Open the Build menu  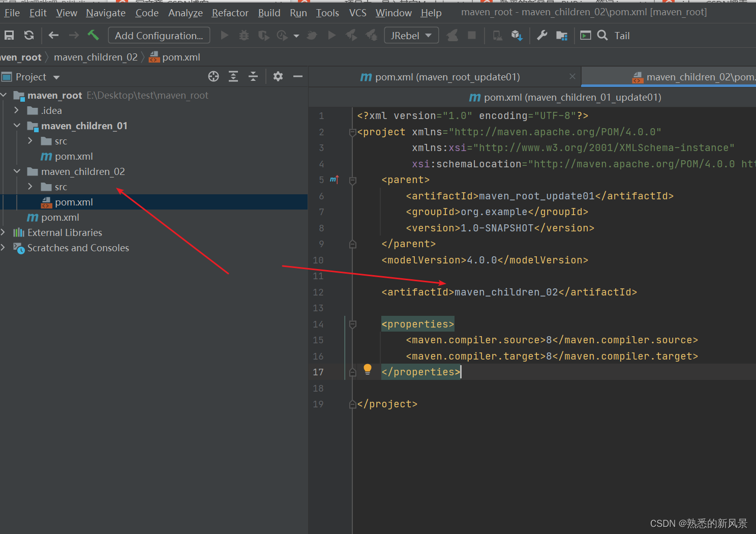(269, 13)
